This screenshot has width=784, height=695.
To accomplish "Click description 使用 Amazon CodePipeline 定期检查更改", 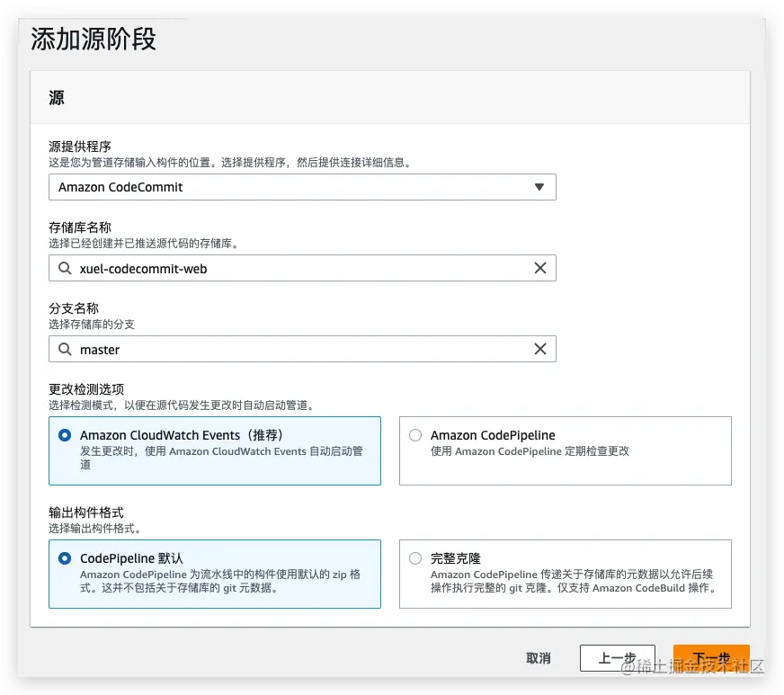I will point(530,451).
